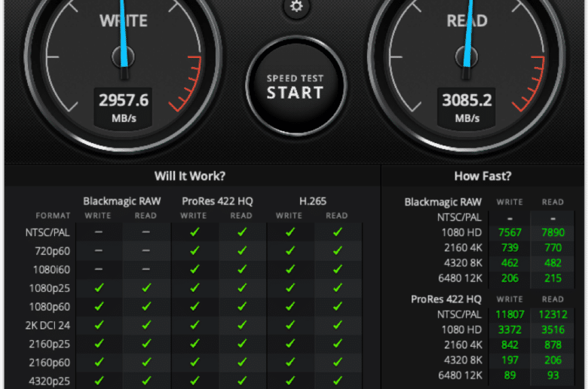Image resolution: width=588 pixels, height=389 pixels.
Task: Click Blackmagic RAW read checkmark for 1080p60
Action: point(146,307)
